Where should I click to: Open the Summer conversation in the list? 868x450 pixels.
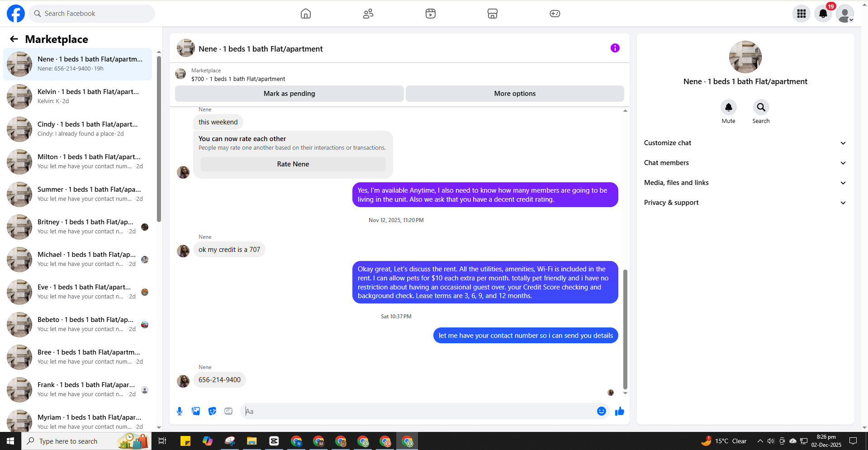coord(78,194)
